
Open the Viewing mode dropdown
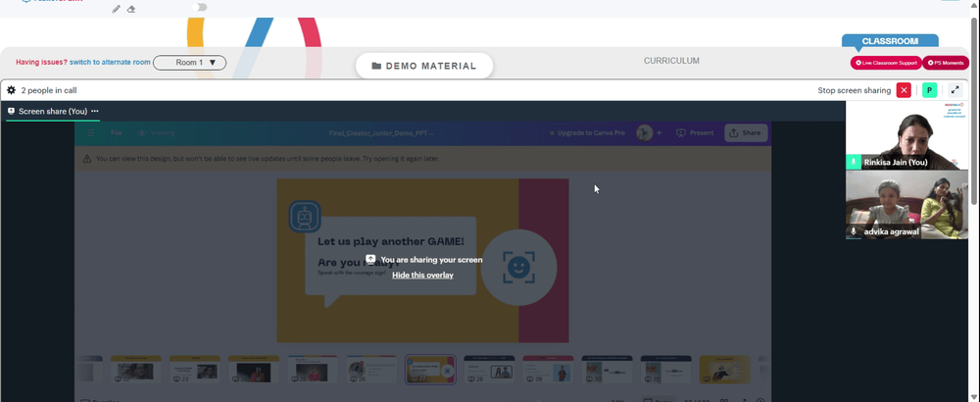tap(156, 133)
